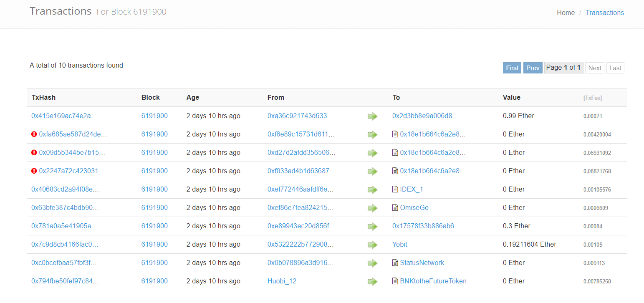Open the IDEX_1 contract link
The height and width of the screenshot is (303, 644).
412,189
